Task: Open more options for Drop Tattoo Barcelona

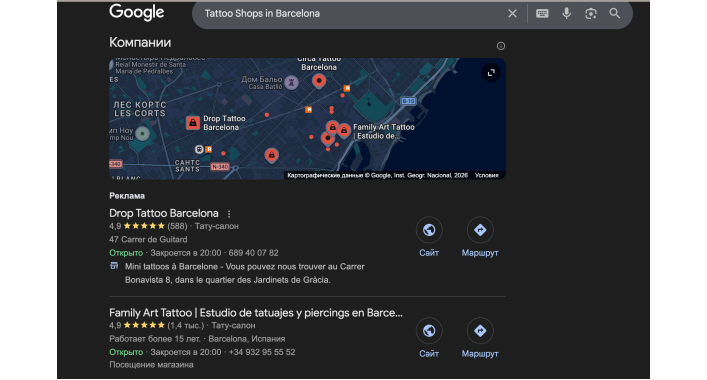Action: [x=229, y=214]
